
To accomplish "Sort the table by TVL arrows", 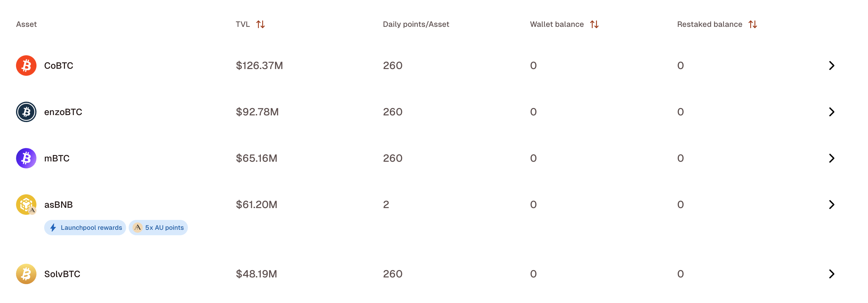I will pos(261,24).
